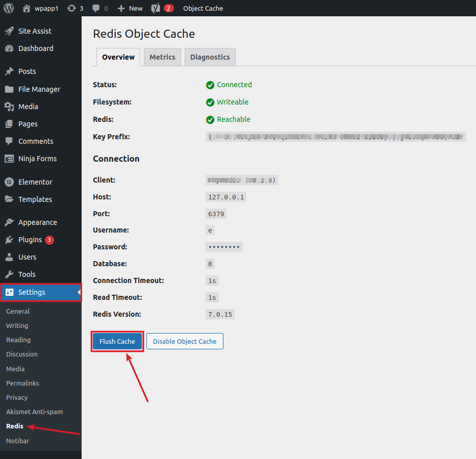Viewport: 476px width, 459px height.
Task: Click the blurred Key Prefix value
Action: [336, 137]
